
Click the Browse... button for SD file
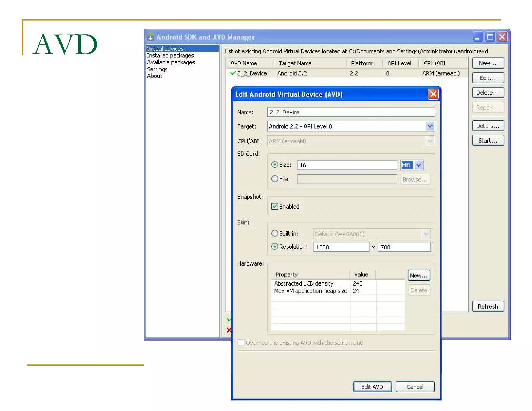coord(415,179)
